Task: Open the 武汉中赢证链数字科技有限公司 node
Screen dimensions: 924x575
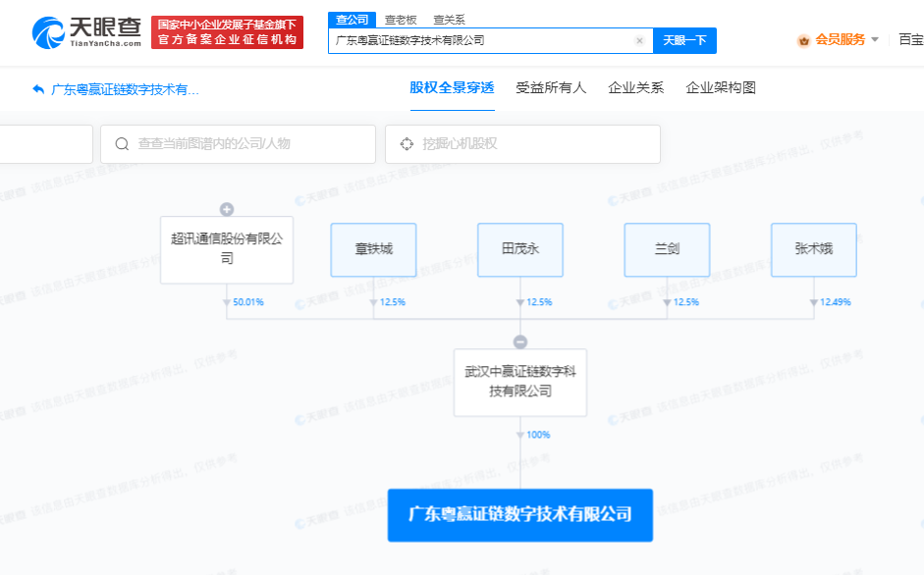Action: 520,383
